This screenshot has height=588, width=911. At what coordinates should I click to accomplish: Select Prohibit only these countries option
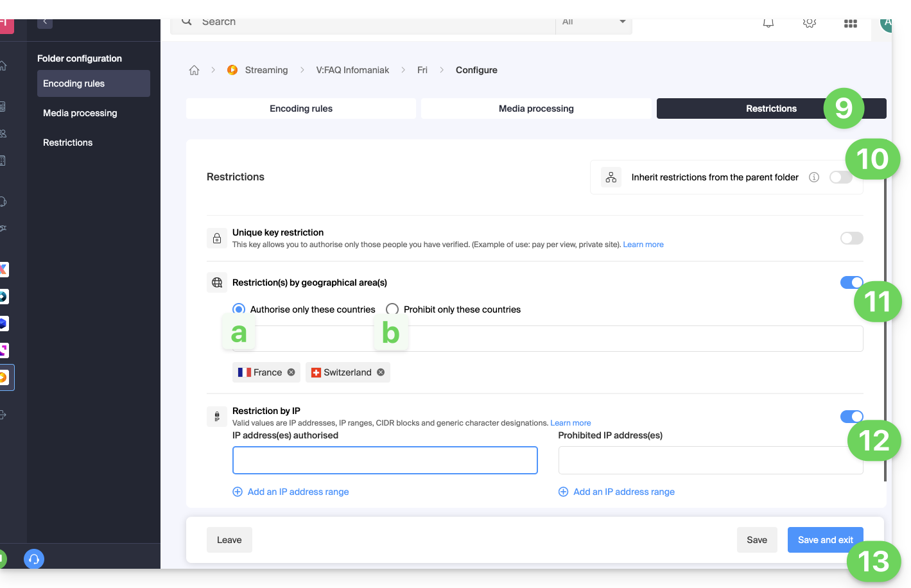(392, 309)
